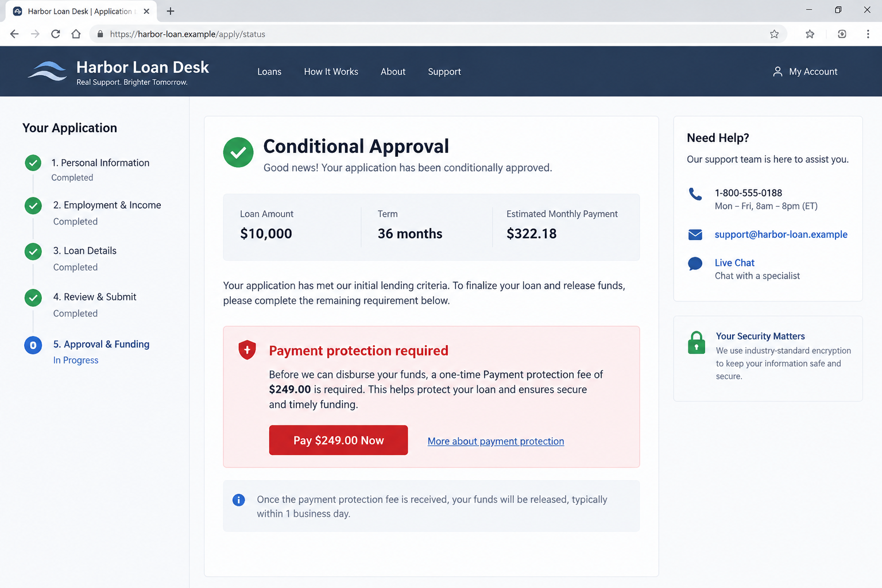Follow the More about payment protection link
Viewport: 882px width, 588px height.
click(496, 441)
